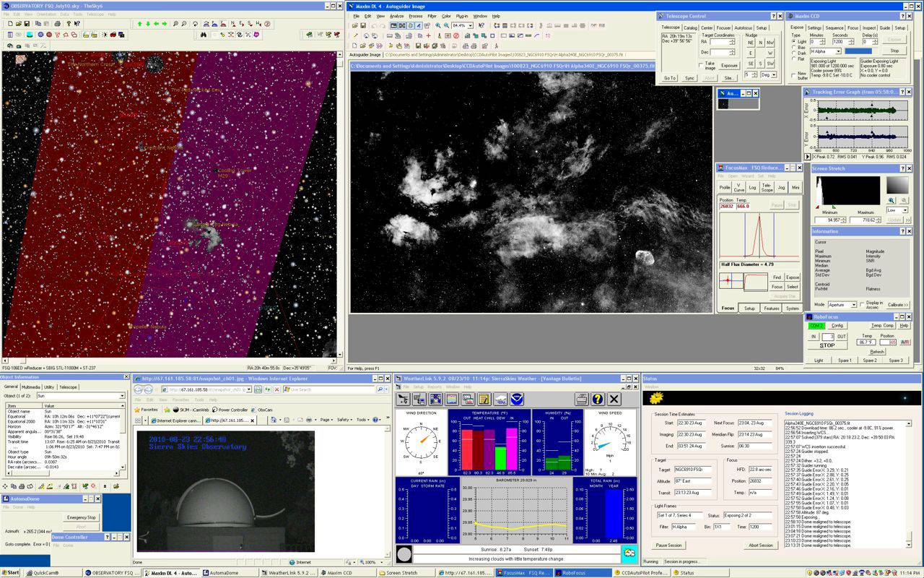
Task: Click the help question mark icon in WeatherLink
Action: (x=597, y=399)
